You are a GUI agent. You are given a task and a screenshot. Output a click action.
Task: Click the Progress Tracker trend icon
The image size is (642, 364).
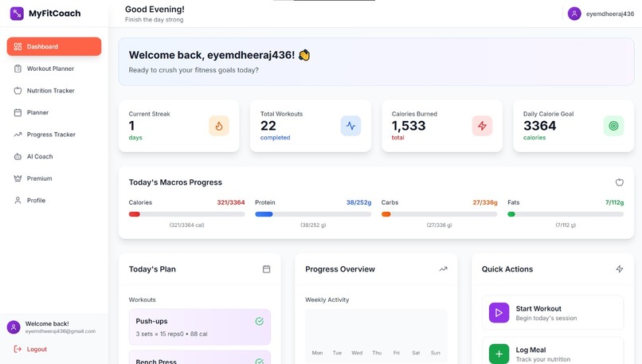(18, 135)
